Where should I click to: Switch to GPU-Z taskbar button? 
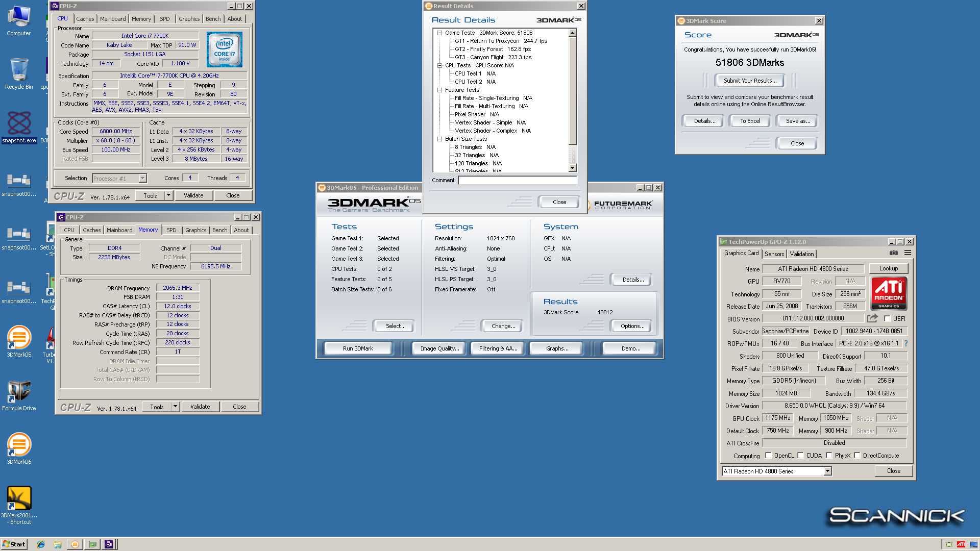click(92, 544)
